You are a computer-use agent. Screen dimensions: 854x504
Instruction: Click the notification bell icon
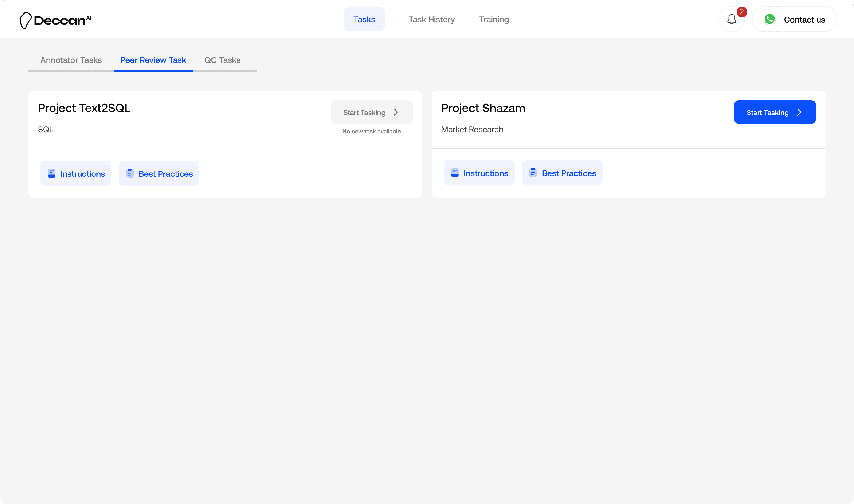point(731,19)
